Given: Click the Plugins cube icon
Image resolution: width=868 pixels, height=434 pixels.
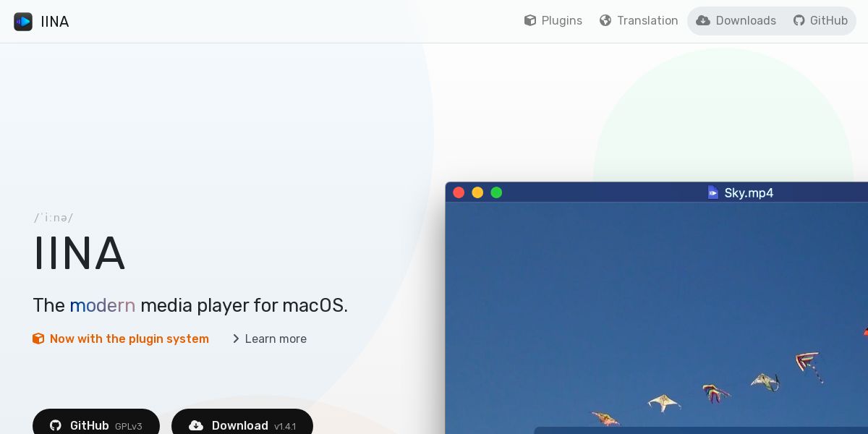Looking at the screenshot, I should coord(530,20).
